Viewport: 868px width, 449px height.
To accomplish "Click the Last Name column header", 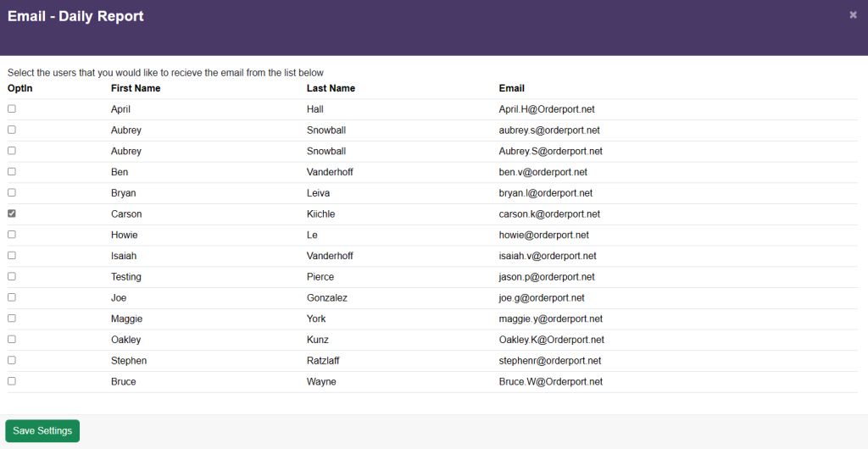I will 331,88.
